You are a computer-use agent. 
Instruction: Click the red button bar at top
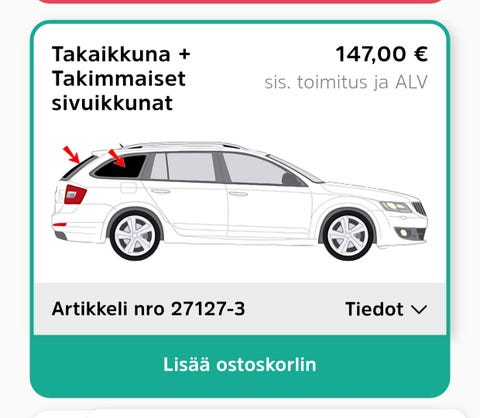click(x=240, y=2)
